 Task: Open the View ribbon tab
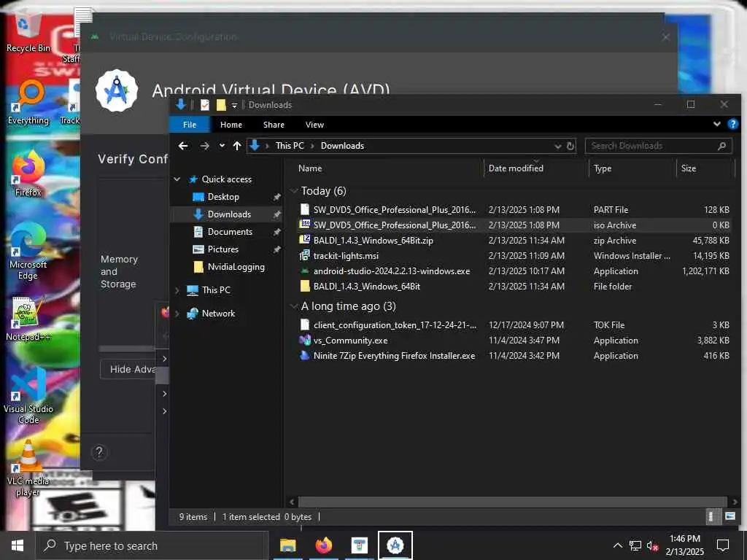pyautogui.click(x=314, y=125)
